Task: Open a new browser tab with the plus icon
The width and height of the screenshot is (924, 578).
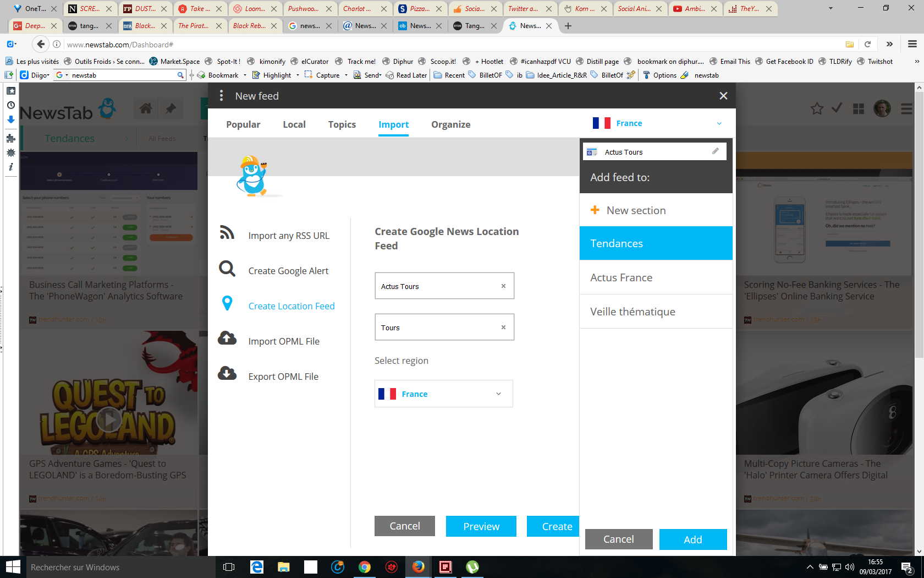Action: [568, 26]
